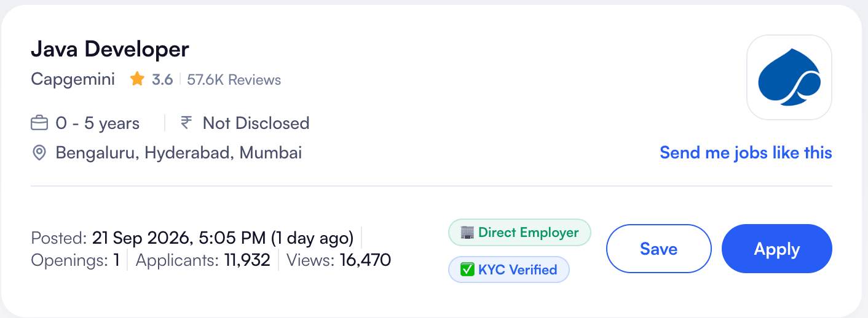The image size is (868, 318).
Task: Select the KYC Verified badge
Action: [x=509, y=270]
